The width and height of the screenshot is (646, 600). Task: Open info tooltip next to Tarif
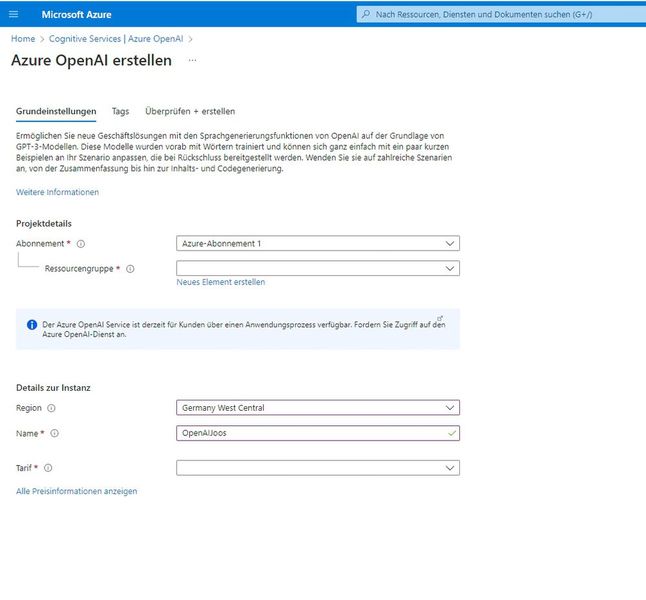click(x=48, y=468)
